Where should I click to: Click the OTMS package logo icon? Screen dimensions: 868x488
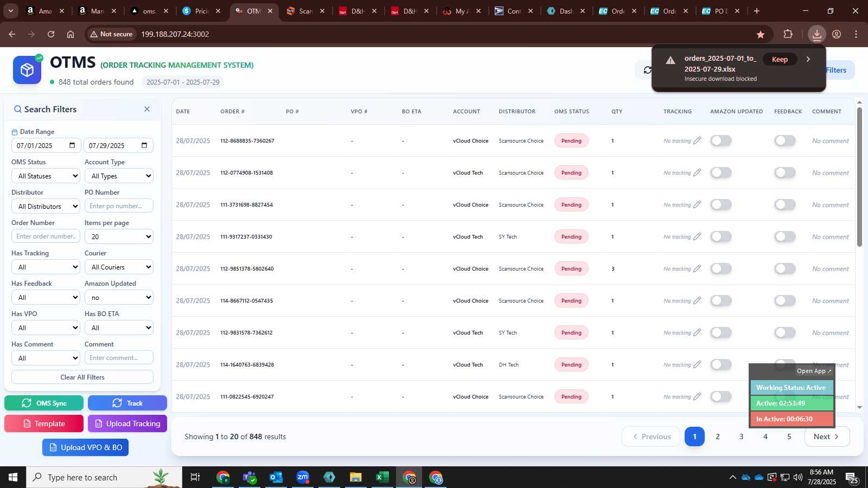click(27, 70)
